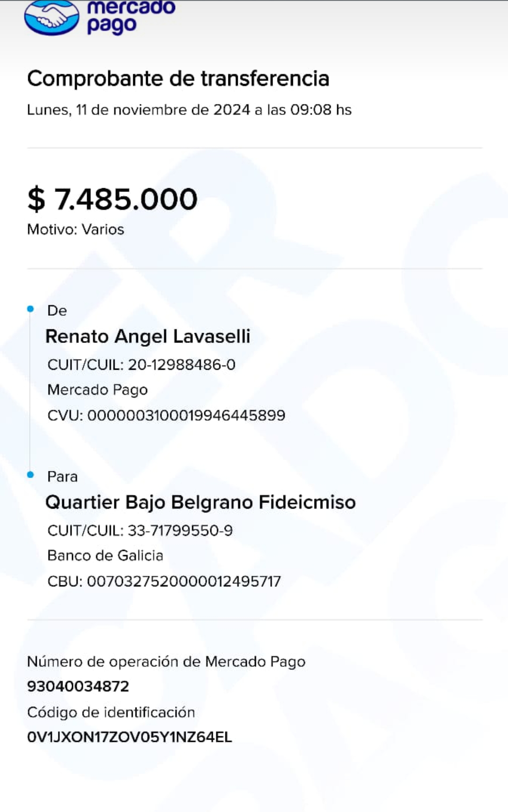Select the identification code 0V1JXON17ZOV05Y1NZ64EL
The width and height of the screenshot is (508, 812).
click(x=129, y=737)
